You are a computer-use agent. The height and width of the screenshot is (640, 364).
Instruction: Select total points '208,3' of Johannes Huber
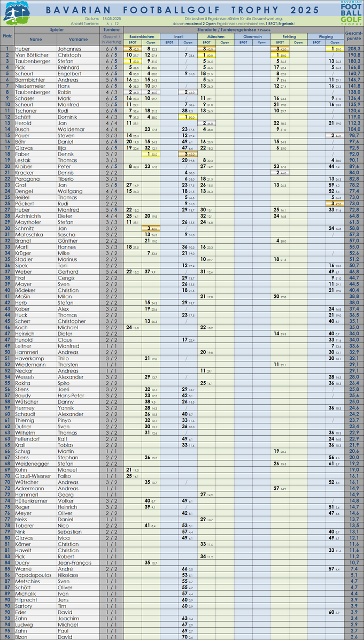coord(354,49)
